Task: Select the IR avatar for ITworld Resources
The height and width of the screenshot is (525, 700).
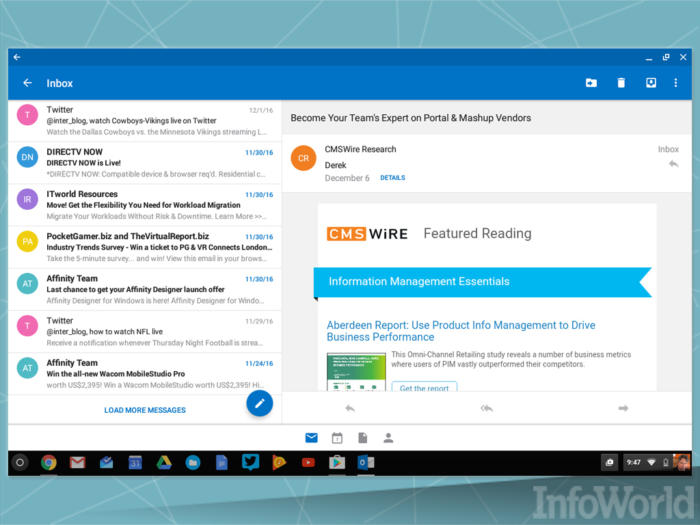Action: [27, 199]
